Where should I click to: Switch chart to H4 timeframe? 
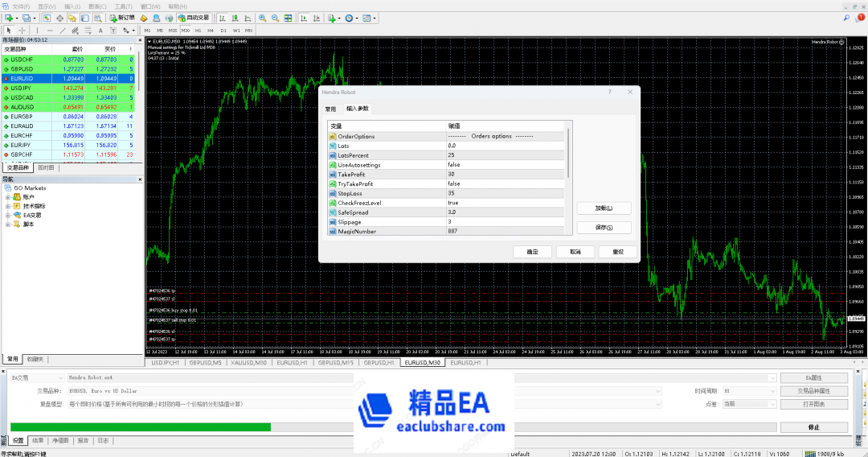pyautogui.click(x=211, y=31)
